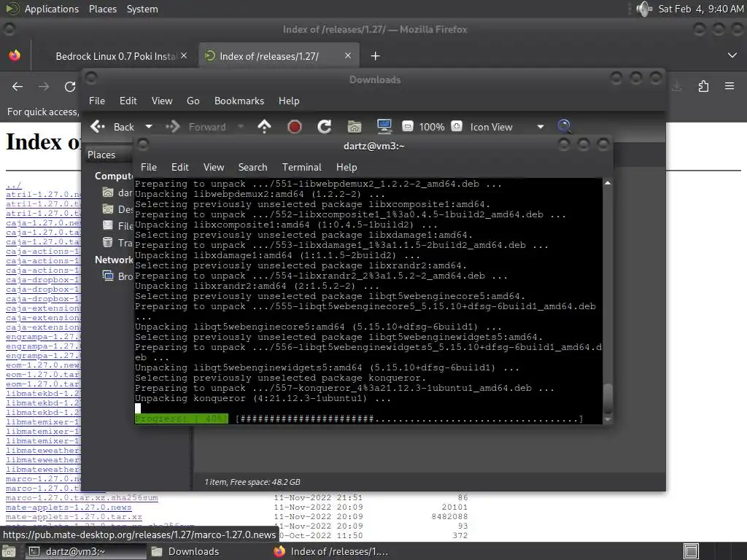The width and height of the screenshot is (747, 560).
Task: Go up to parent folder in Downloads window
Action: pyautogui.click(x=264, y=127)
